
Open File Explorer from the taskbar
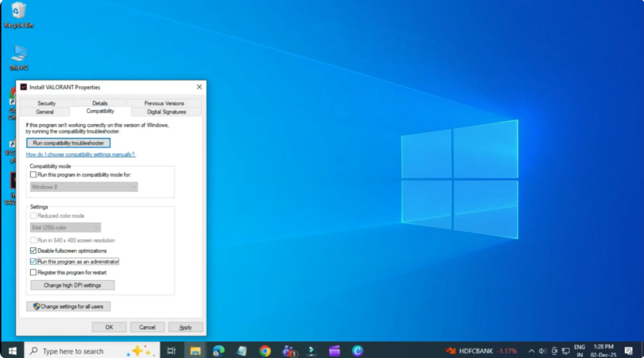tap(195, 350)
